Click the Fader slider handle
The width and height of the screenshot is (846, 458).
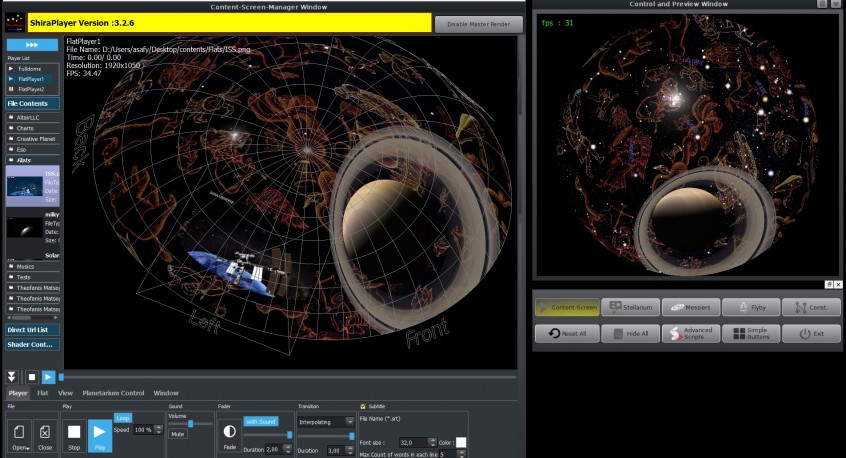[290, 435]
